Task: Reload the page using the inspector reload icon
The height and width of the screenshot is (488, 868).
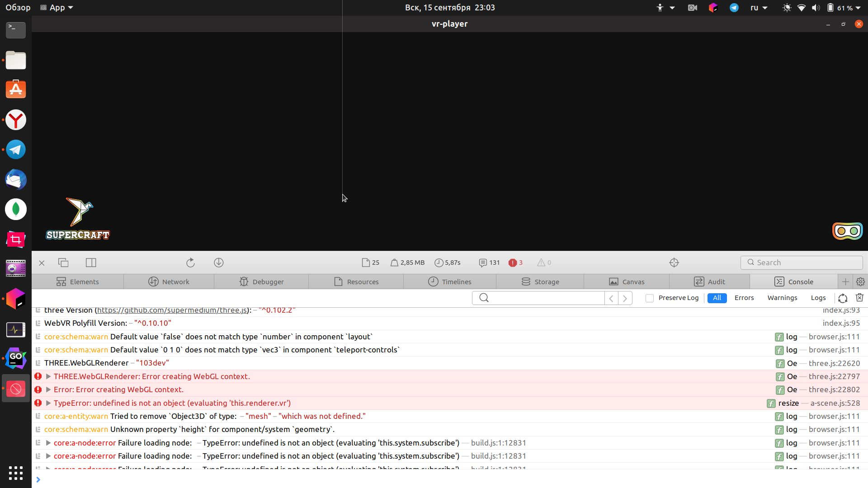Action: click(190, 263)
